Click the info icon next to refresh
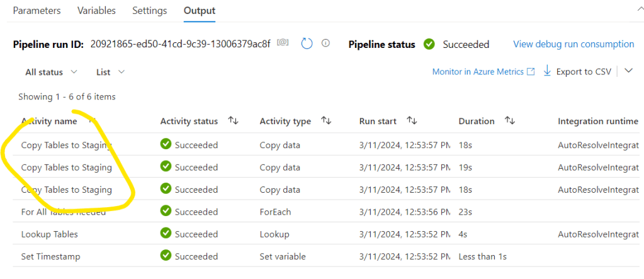Screen dimensions: 644x279 325,43
